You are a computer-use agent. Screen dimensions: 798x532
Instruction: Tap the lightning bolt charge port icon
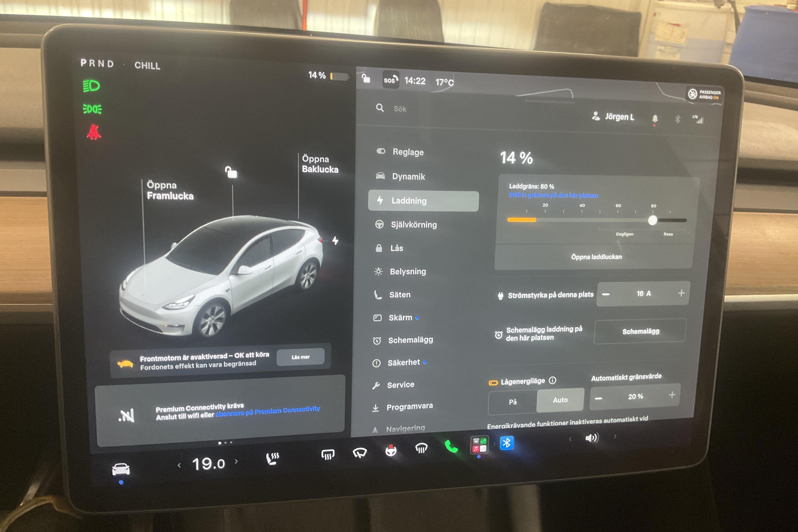[335, 240]
